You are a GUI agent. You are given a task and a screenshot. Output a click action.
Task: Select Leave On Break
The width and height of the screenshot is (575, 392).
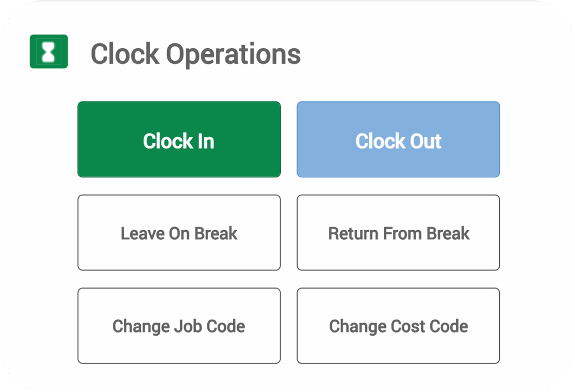coord(179,232)
